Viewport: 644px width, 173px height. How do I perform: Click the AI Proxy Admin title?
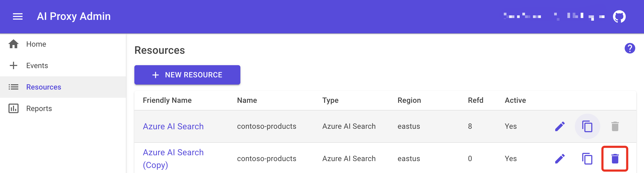click(74, 16)
